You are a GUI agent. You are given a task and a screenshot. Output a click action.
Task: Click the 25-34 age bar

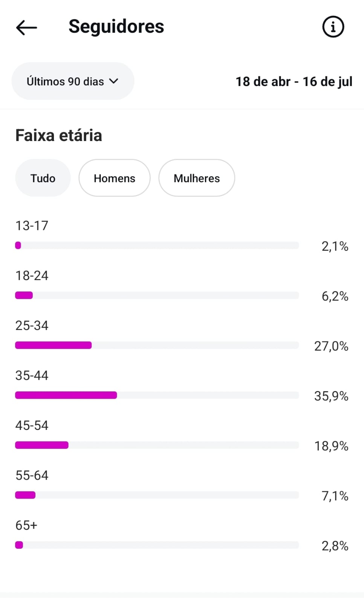(157, 345)
